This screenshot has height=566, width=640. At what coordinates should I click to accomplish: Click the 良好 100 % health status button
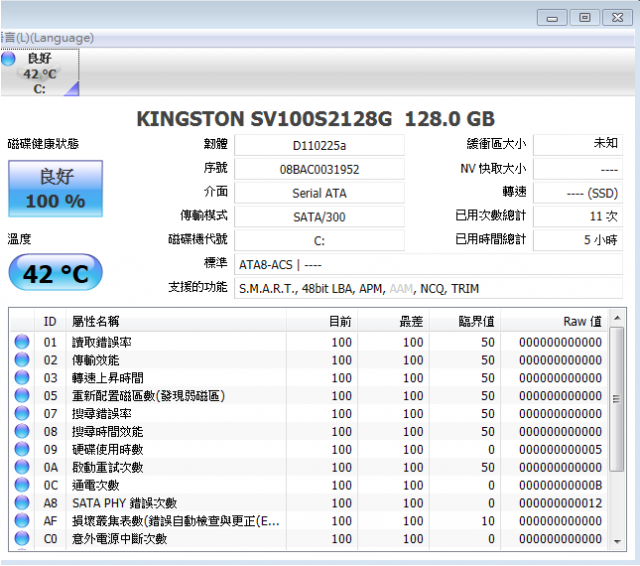(56, 189)
